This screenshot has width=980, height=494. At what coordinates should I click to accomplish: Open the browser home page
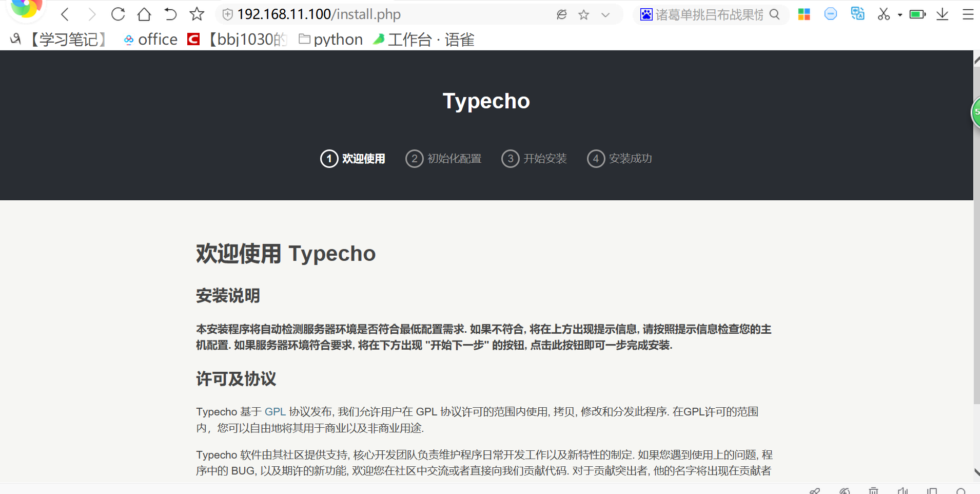point(144,14)
